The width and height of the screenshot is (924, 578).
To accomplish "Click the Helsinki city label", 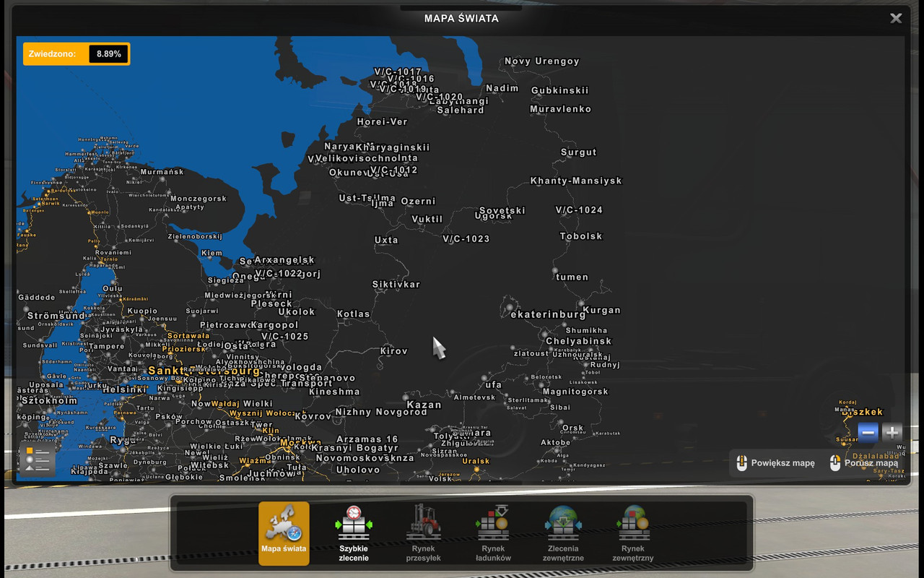I will pos(125,389).
